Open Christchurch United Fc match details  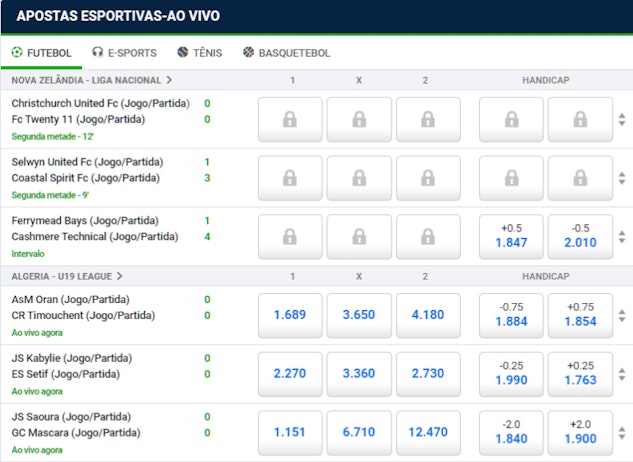click(x=101, y=103)
